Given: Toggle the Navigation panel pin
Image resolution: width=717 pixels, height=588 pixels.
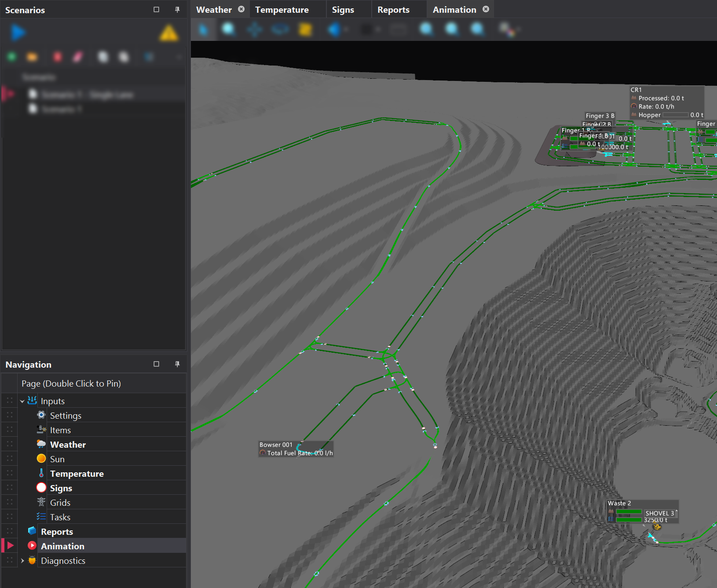Looking at the screenshot, I should coord(177,364).
